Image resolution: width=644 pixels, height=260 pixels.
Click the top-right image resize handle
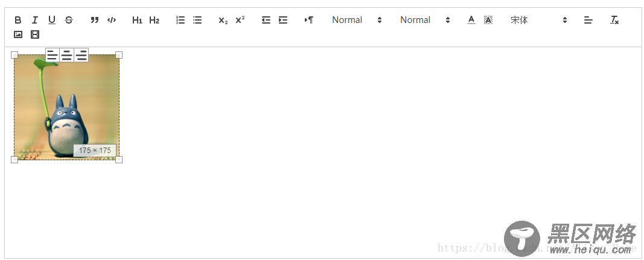point(119,54)
